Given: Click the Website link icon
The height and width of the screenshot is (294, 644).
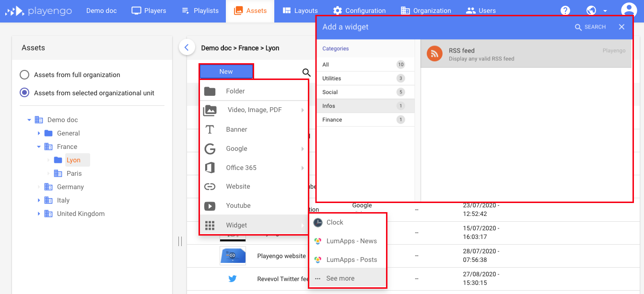Looking at the screenshot, I should click(x=210, y=187).
